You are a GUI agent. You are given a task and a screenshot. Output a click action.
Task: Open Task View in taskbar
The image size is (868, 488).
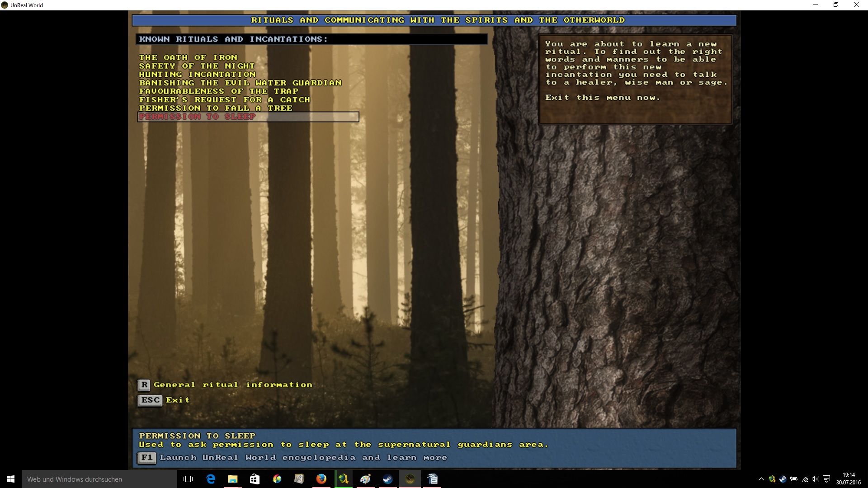coord(188,479)
